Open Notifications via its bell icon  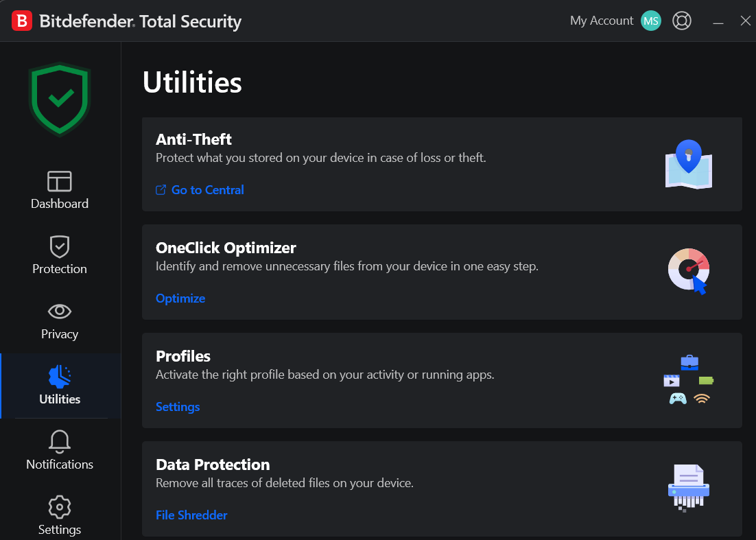[x=60, y=441]
